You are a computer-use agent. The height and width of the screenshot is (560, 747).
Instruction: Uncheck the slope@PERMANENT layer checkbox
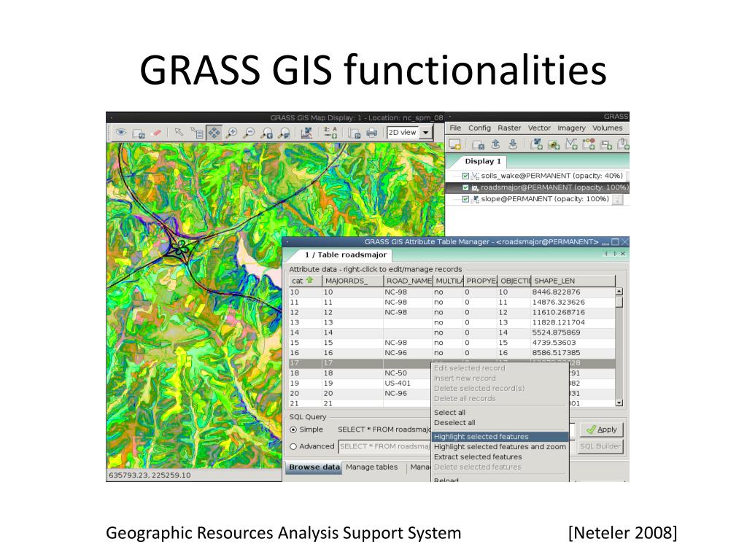(465, 200)
